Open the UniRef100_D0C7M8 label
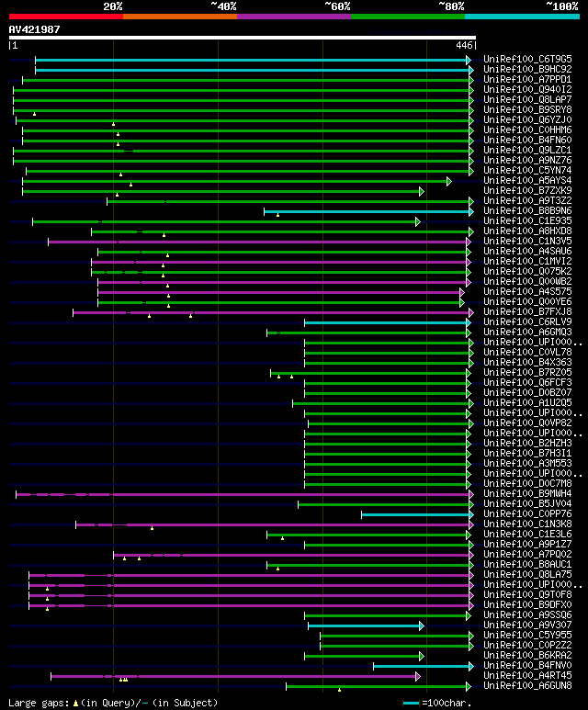This screenshot has width=588, height=710. pos(527,483)
